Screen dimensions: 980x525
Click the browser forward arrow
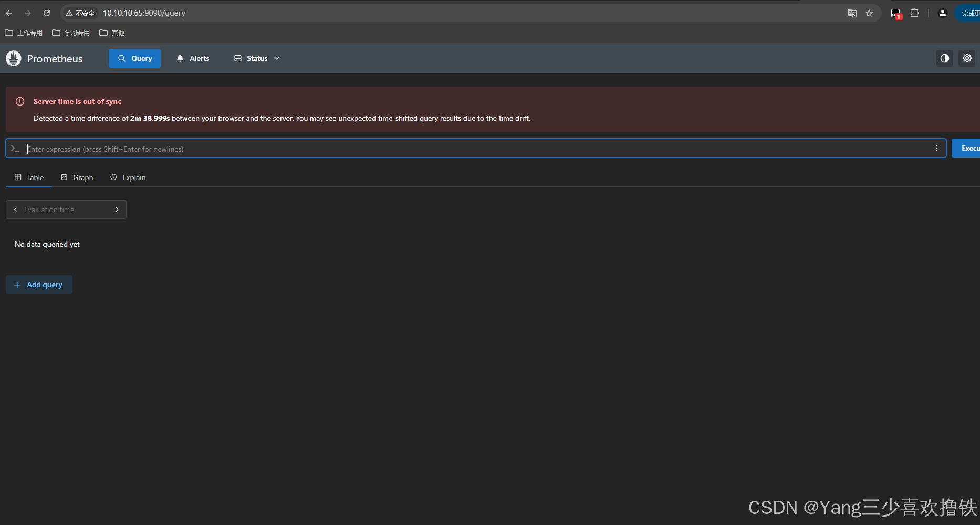(x=28, y=13)
